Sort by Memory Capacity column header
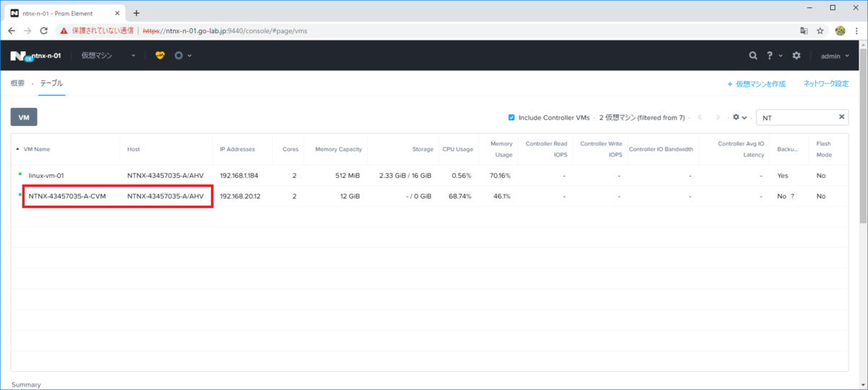868x390 pixels. click(339, 149)
